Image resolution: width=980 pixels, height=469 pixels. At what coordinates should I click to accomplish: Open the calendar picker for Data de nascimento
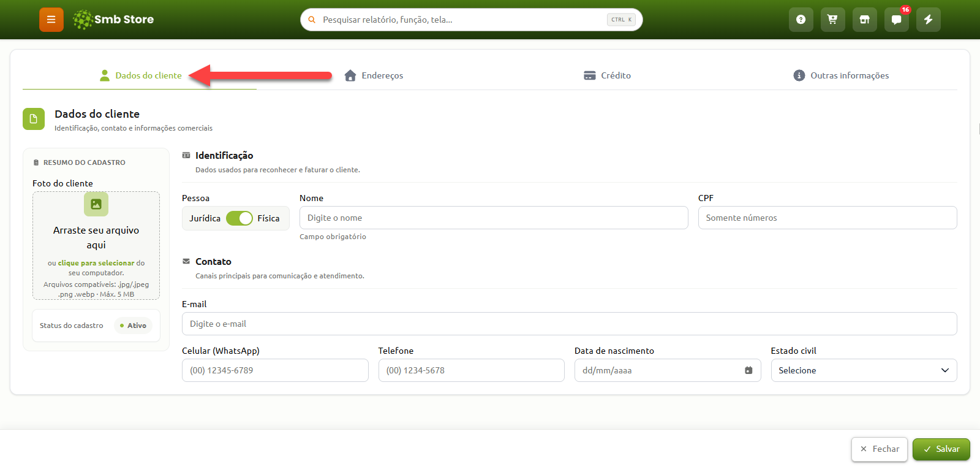click(748, 370)
